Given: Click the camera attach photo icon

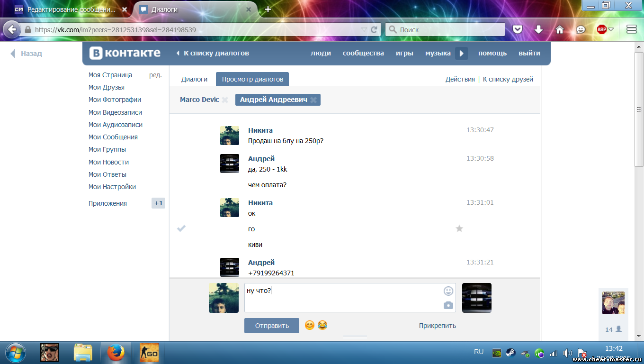Looking at the screenshot, I should click(448, 305).
